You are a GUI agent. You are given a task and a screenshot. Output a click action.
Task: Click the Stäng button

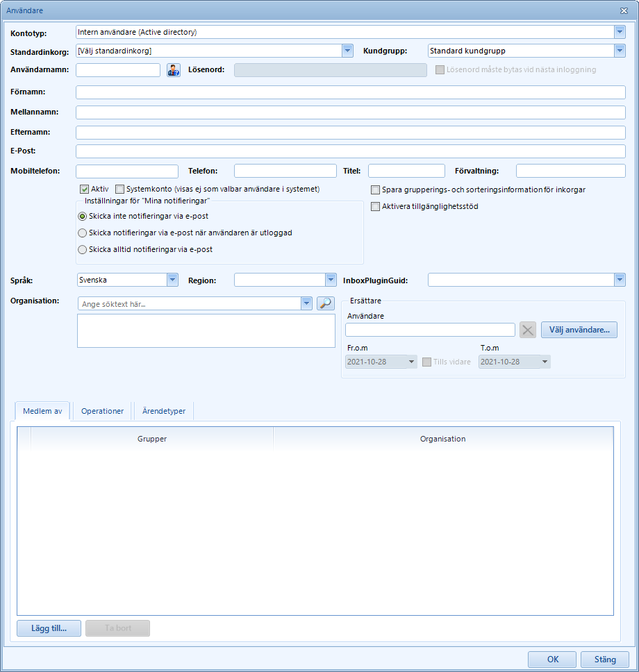pyautogui.click(x=605, y=659)
